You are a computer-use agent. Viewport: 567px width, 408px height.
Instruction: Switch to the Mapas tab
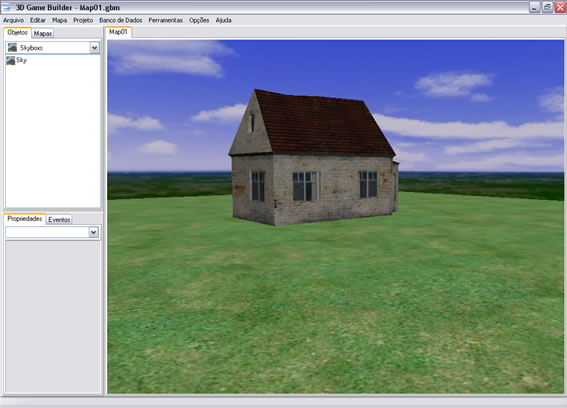(43, 33)
